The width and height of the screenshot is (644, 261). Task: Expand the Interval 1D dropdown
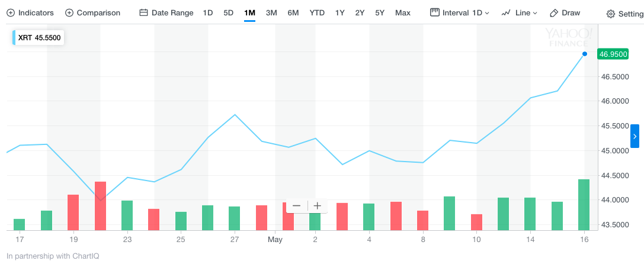pyautogui.click(x=460, y=12)
